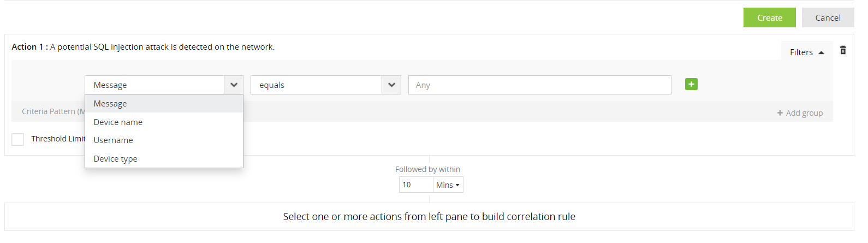Viewport: 868px width, 243px height.
Task: Enable the Threshold Limit checkbox
Action: 18,139
